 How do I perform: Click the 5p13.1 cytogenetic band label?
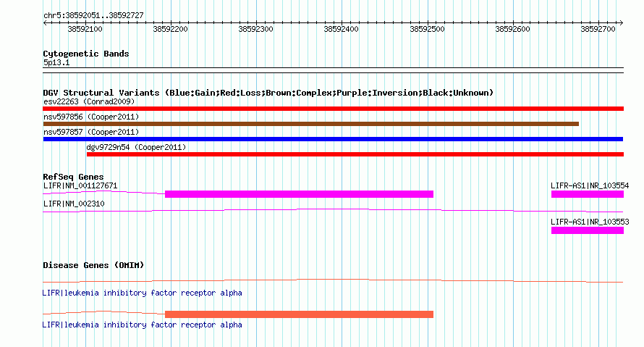[56, 63]
